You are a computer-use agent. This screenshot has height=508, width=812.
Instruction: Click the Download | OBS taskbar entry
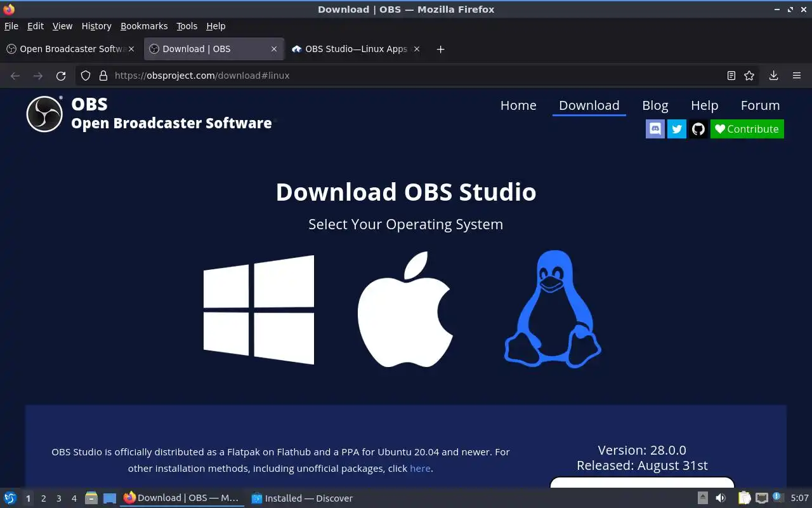click(x=182, y=498)
